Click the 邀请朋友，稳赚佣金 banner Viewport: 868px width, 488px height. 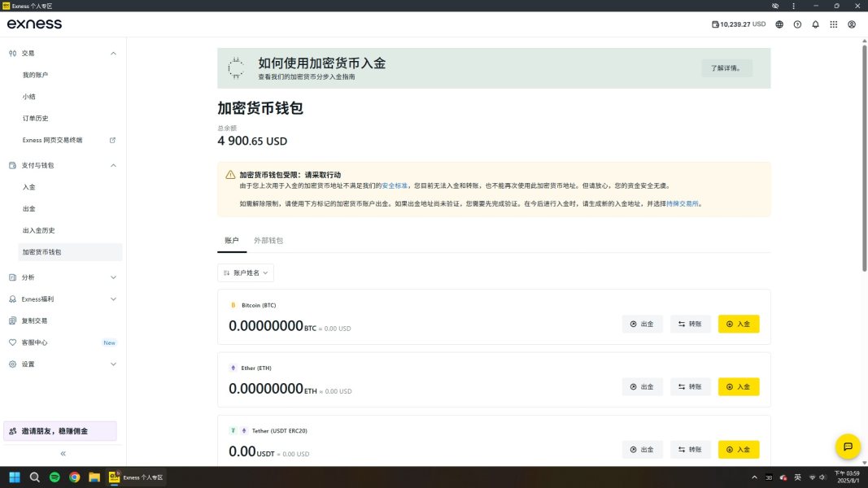(59, 431)
